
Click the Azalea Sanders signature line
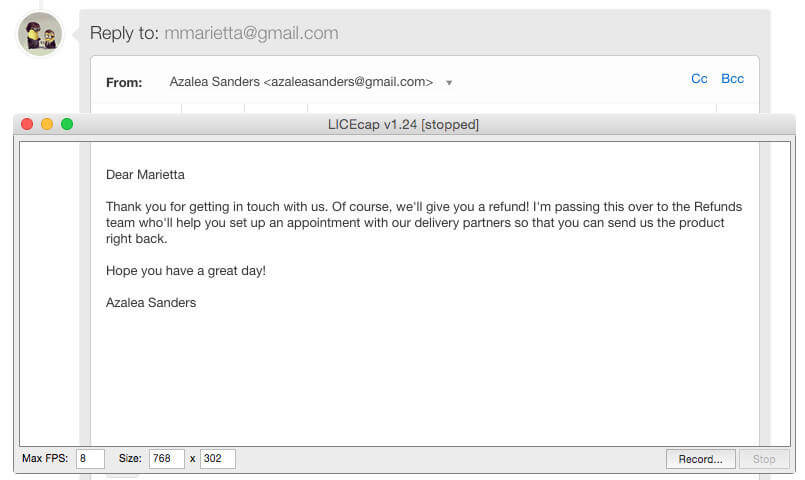point(151,303)
